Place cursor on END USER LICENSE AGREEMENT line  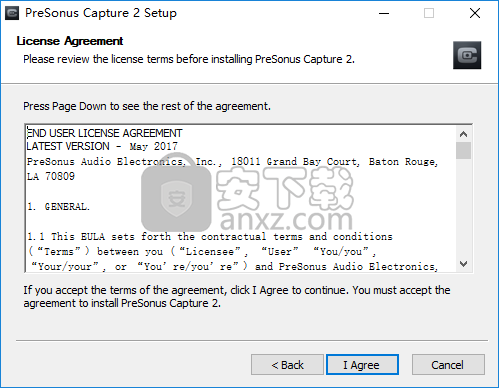click(104, 133)
